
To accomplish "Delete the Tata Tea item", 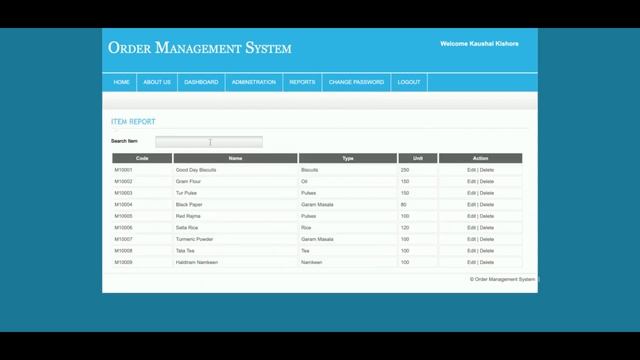I will coord(487,251).
